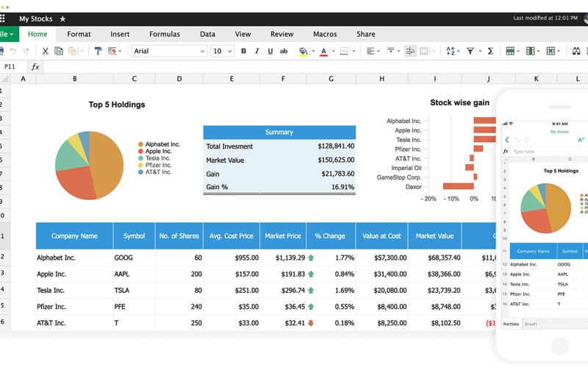This screenshot has height=368, width=588.
Task: Click the Summary table header
Action: click(279, 132)
